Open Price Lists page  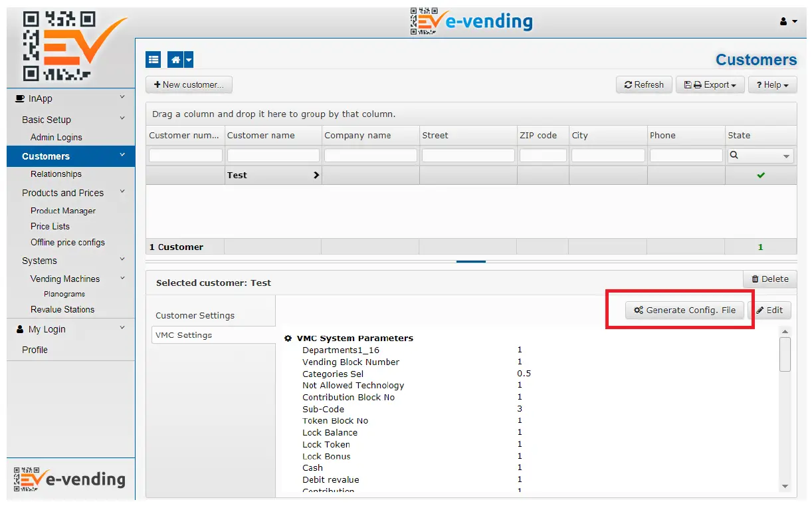click(x=50, y=227)
